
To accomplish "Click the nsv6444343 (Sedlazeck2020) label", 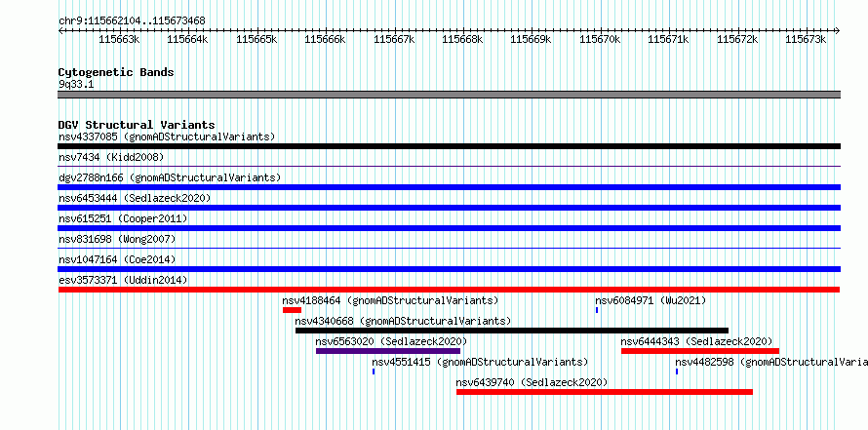I will (x=696, y=341).
